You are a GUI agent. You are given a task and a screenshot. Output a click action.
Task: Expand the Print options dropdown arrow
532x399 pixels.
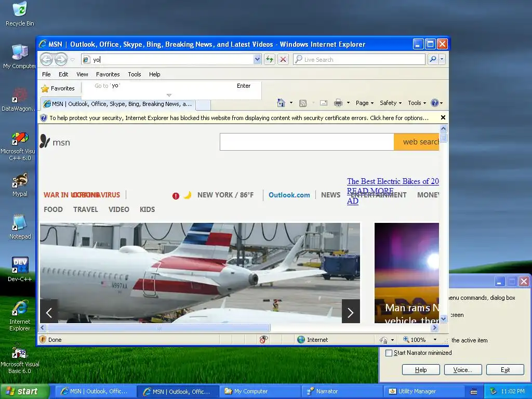[348, 103]
